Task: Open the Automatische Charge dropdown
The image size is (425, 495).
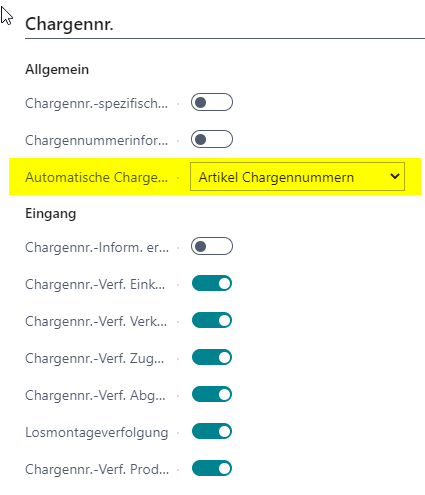Action: coord(297,177)
